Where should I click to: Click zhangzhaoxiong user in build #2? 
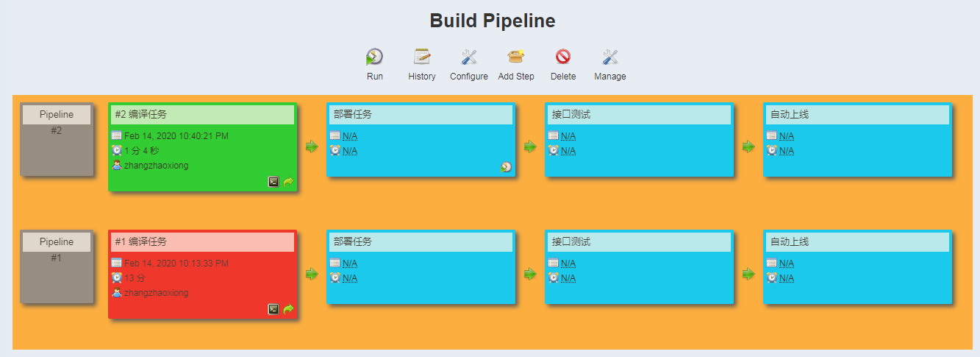156,166
